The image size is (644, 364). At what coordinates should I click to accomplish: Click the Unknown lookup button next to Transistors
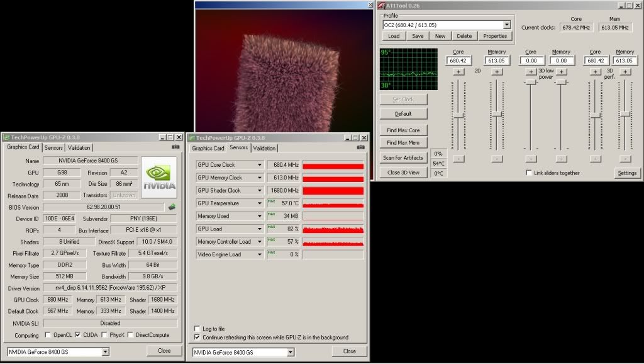coord(123,195)
